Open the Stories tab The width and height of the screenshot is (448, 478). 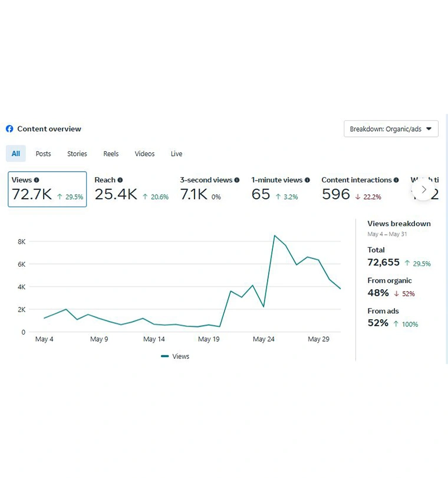77,153
